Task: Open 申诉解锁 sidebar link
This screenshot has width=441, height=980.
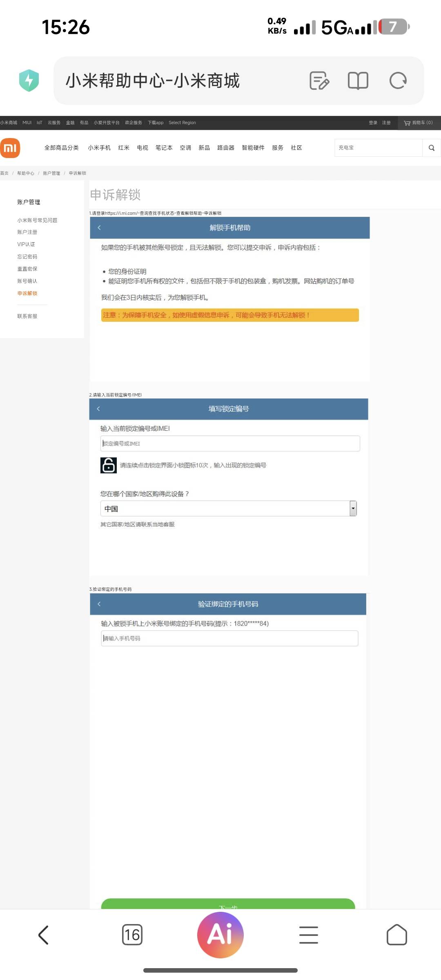Action: [x=27, y=293]
